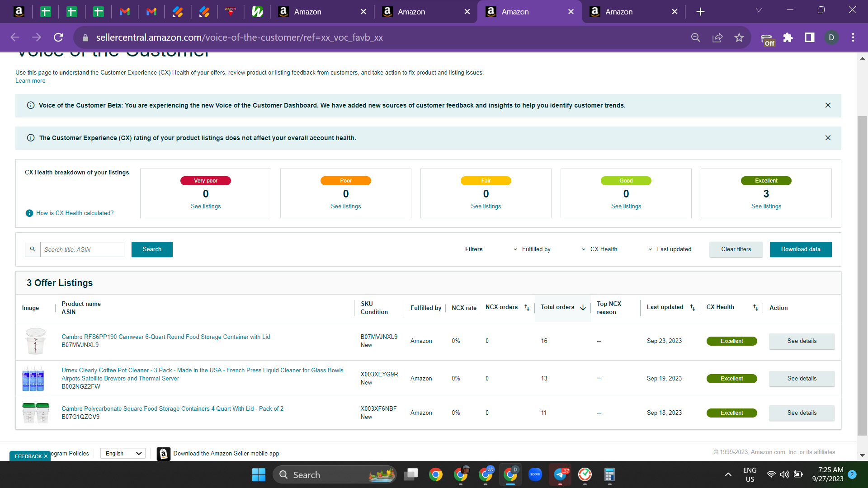Open a new browser tab

(x=700, y=12)
